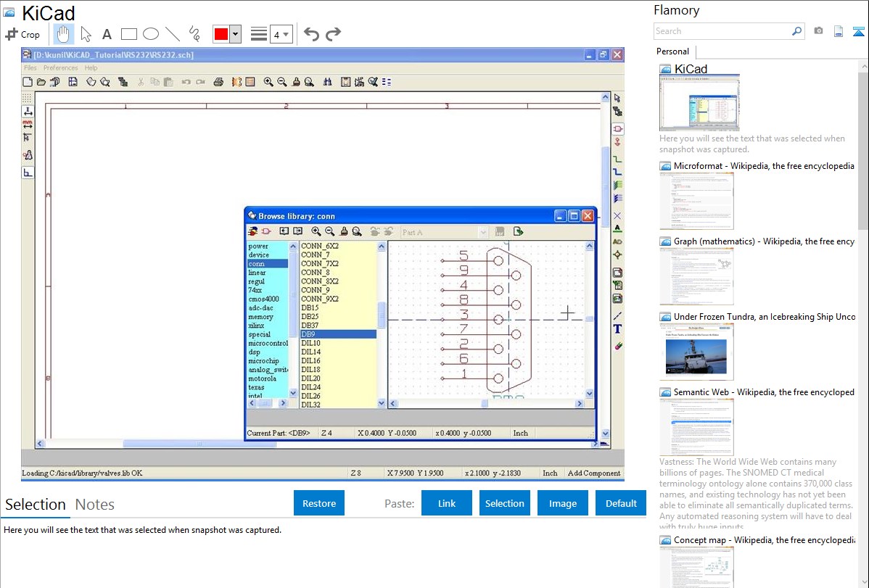Open the color picker dropdown arrow
869x588 pixels.
235,34
